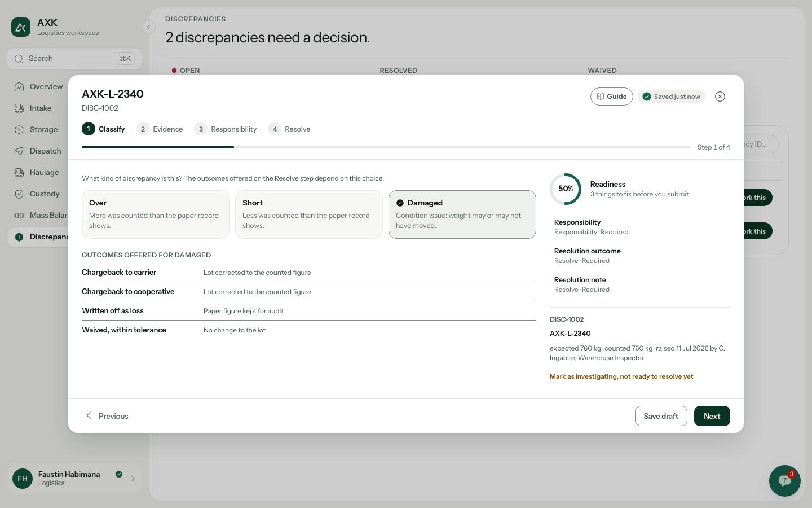Go to the Classify step
The height and width of the screenshot is (508, 812).
pyautogui.click(x=104, y=129)
